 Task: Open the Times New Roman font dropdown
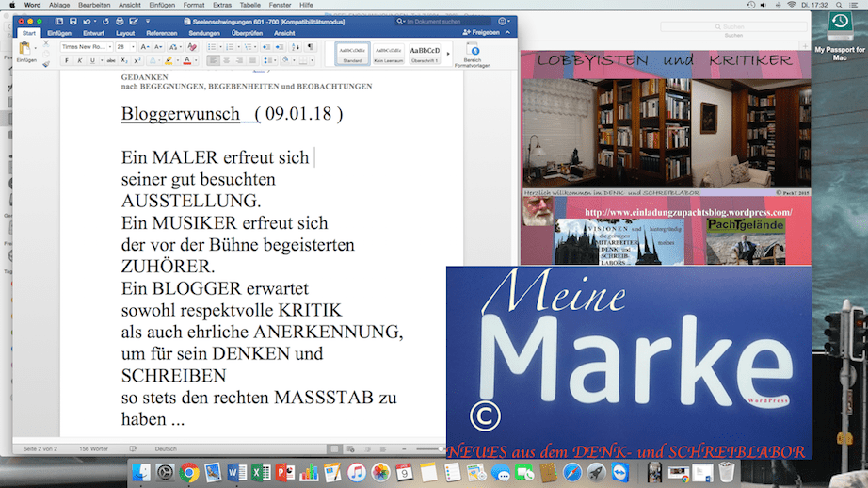pos(86,46)
